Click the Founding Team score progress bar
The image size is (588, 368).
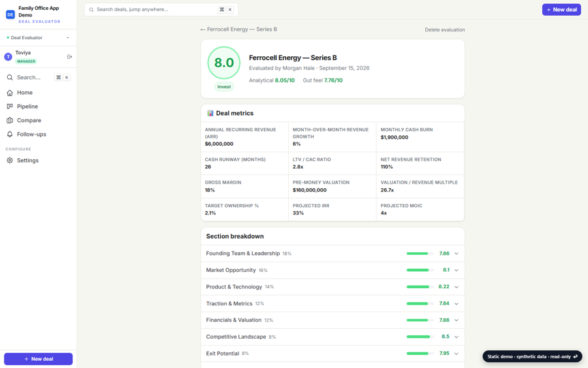[x=420, y=254]
